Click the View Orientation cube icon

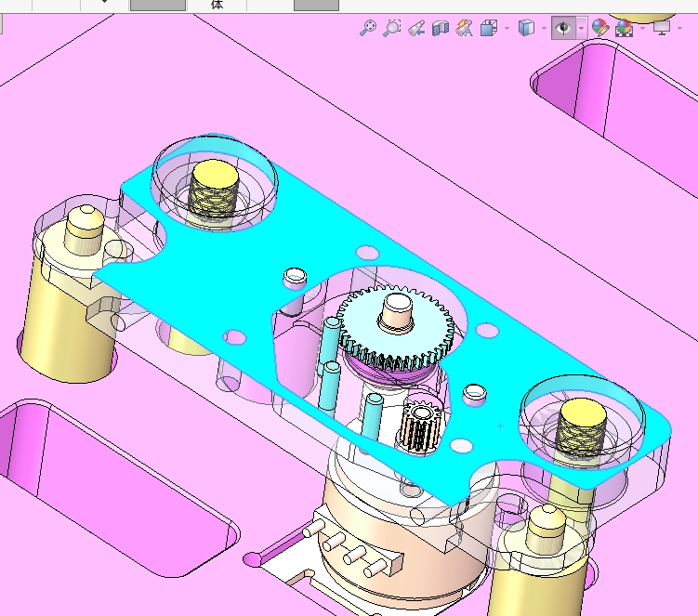pyautogui.click(x=489, y=29)
